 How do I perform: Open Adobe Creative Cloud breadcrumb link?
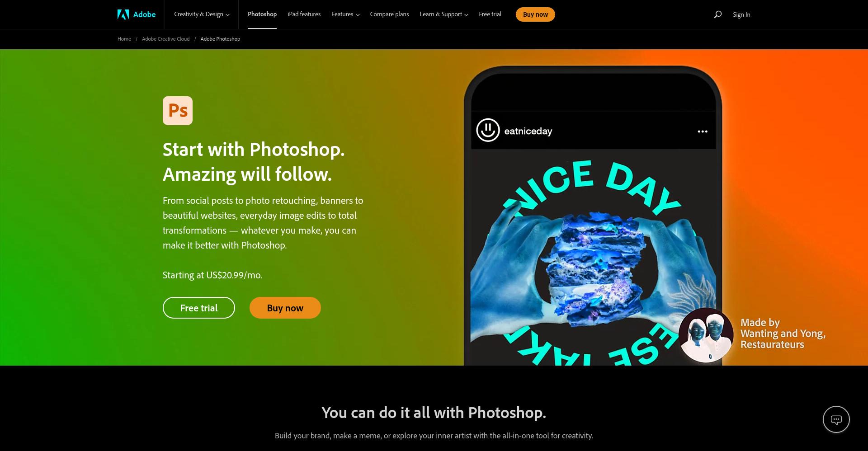pyautogui.click(x=166, y=39)
